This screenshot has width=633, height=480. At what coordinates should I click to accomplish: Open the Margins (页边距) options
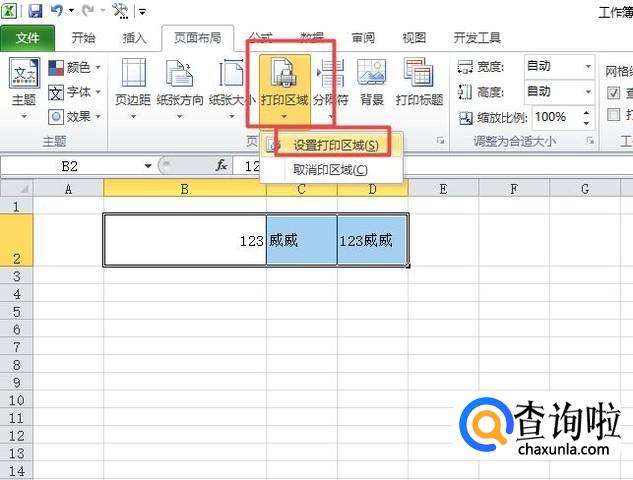(x=132, y=83)
